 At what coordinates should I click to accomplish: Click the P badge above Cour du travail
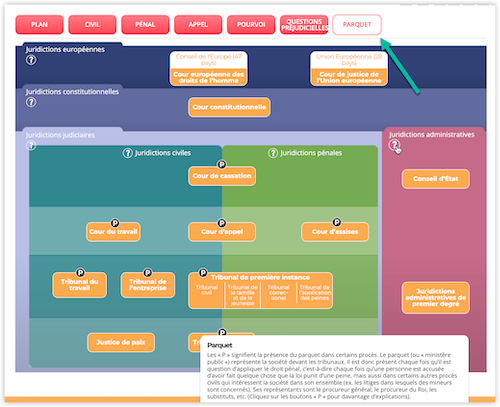(115, 223)
